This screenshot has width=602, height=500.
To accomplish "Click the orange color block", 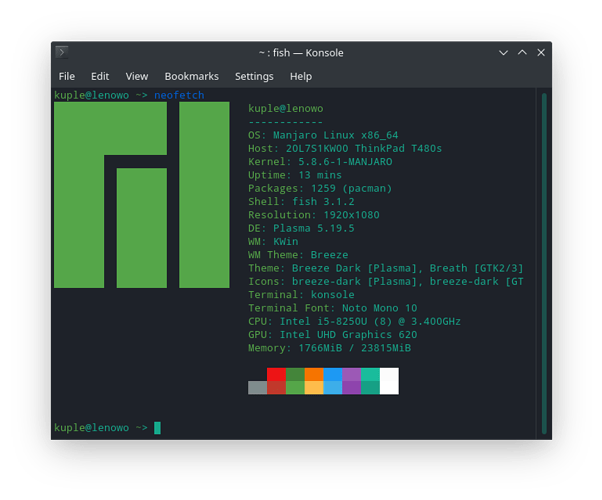I will [x=314, y=374].
